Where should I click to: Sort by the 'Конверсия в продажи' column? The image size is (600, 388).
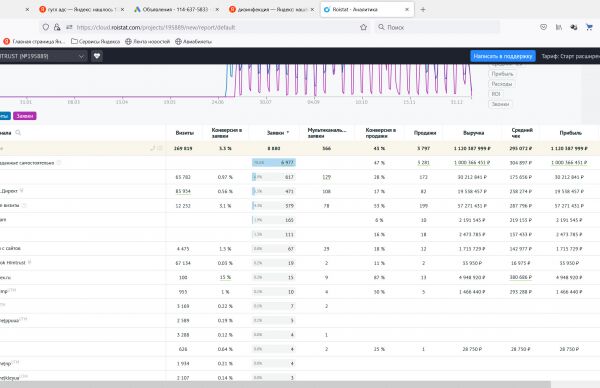tap(381, 133)
